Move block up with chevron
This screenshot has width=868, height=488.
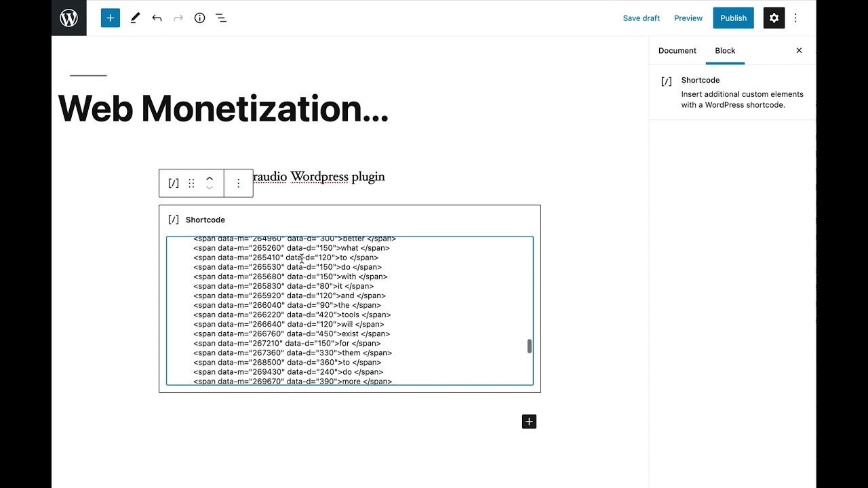pos(210,178)
